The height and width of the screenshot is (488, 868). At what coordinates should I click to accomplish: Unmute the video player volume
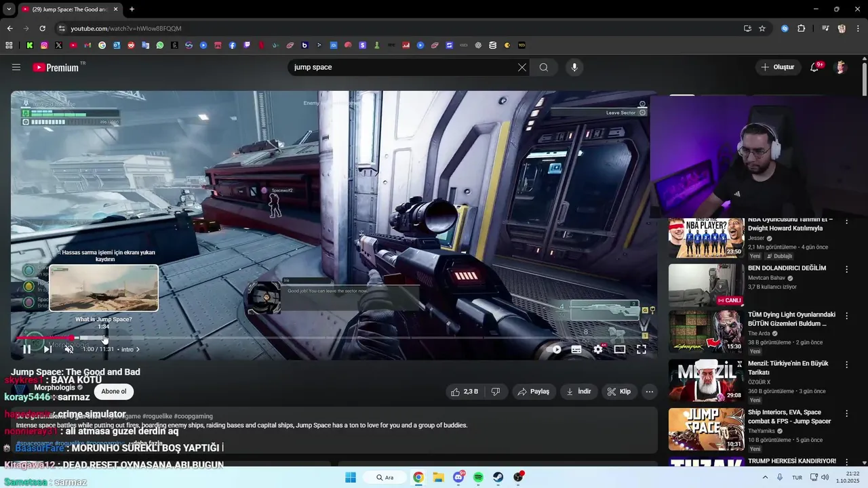[x=69, y=349]
